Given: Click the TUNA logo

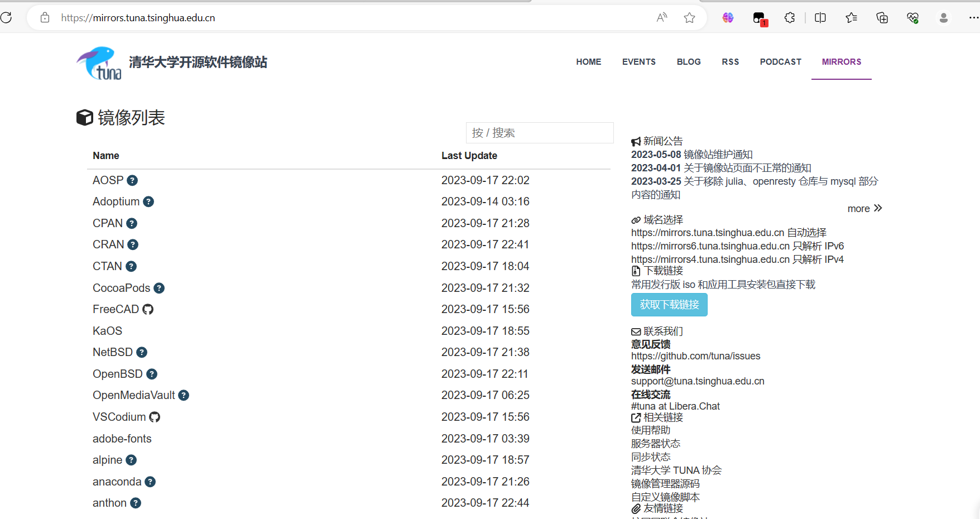Looking at the screenshot, I should click(x=99, y=63).
